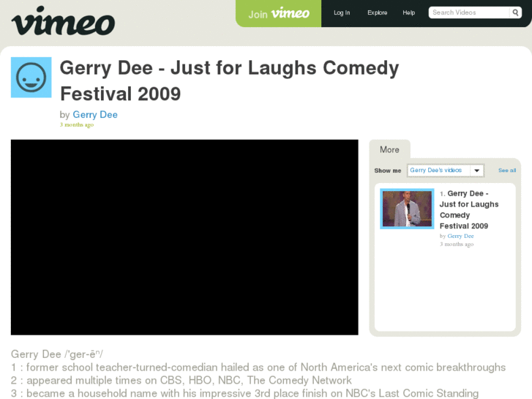Play the black video player area
Screen dimensions: 532x399
click(184, 237)
